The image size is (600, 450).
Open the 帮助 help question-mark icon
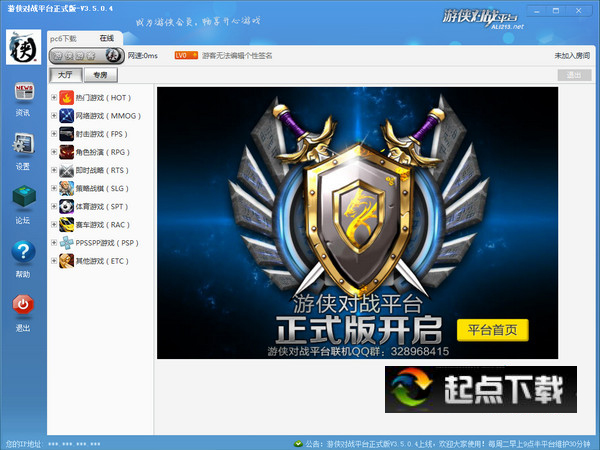[23, 251]
